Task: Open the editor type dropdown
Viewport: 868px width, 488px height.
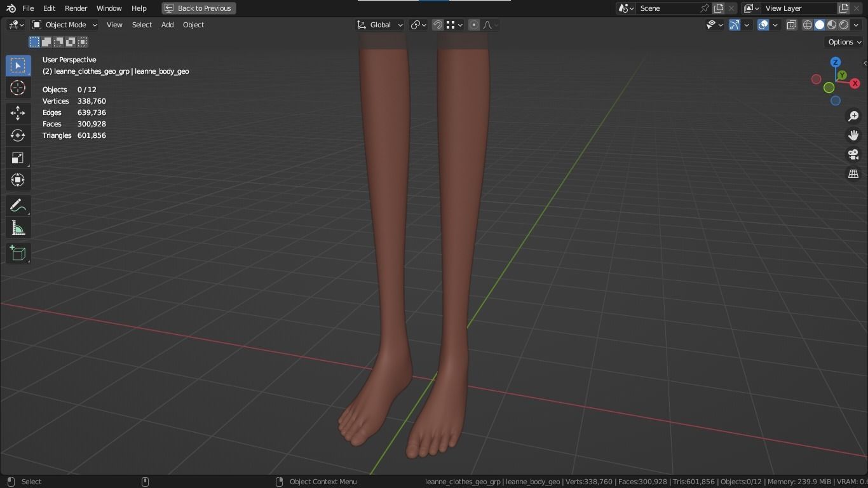Action: click(x=16, y=25)
